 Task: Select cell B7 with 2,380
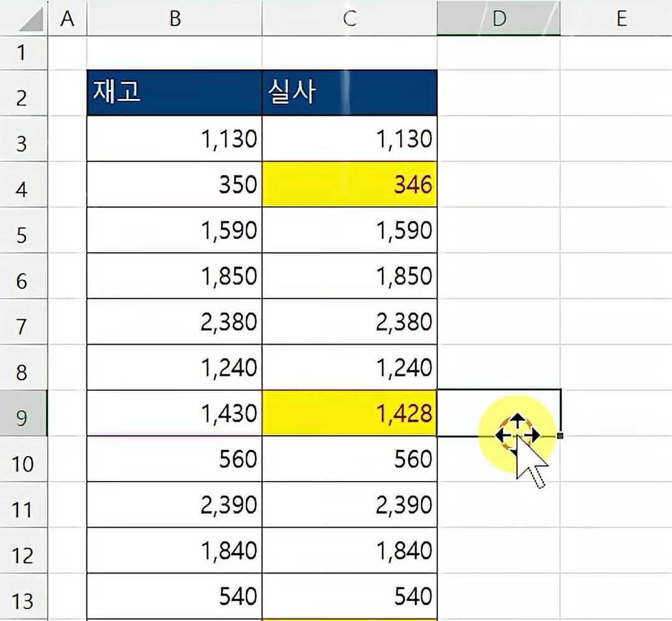(x=174, y=322)
